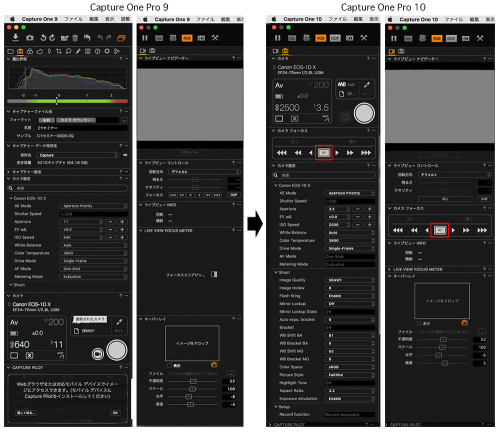
Task: Click camera settings search field, Capture One 10 camera window
Action: tap(324, 175)
